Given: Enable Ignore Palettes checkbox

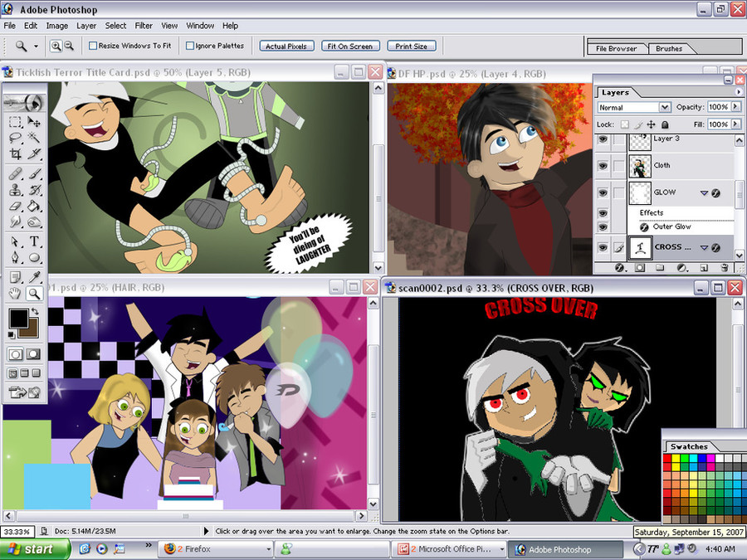Looking at the screenshot, I should [x=190, y=46].
